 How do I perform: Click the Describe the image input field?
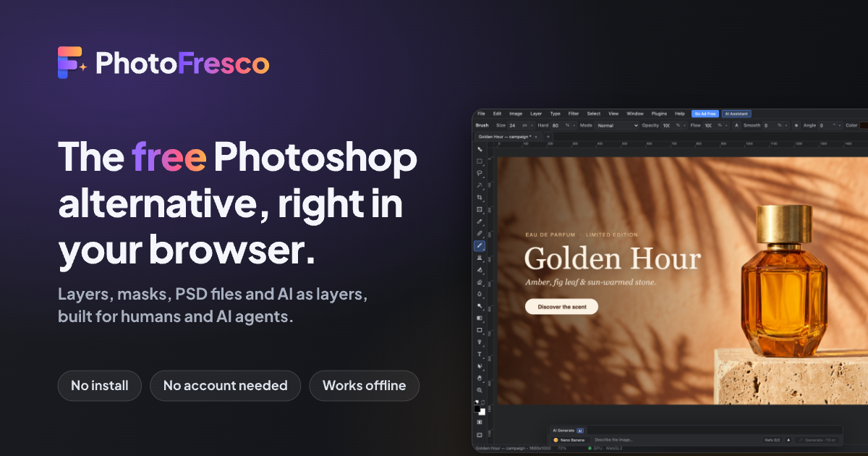click(676, 439)
